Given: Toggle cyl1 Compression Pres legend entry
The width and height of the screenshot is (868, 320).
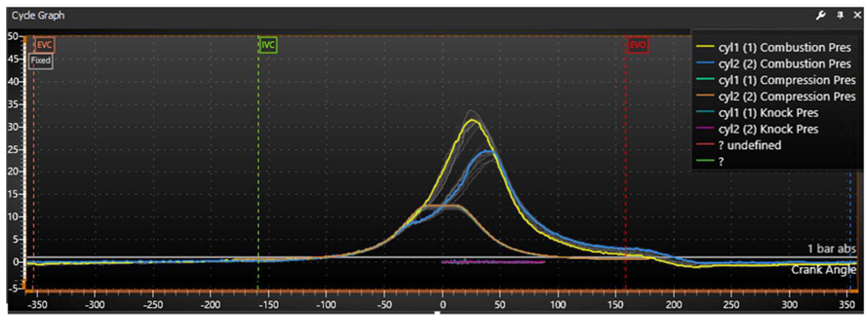Looking at the screenshot, I should [x=786, y=80].
